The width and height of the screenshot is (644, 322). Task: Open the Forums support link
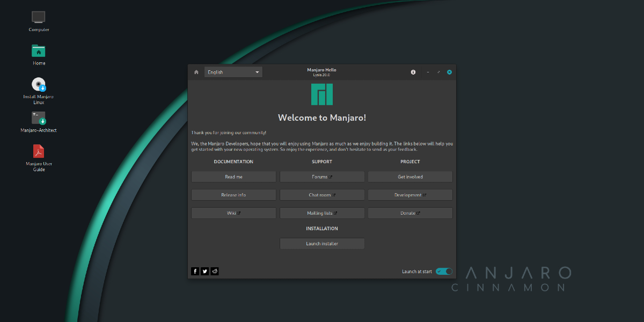pyautogui.click(x=322, y=177)
